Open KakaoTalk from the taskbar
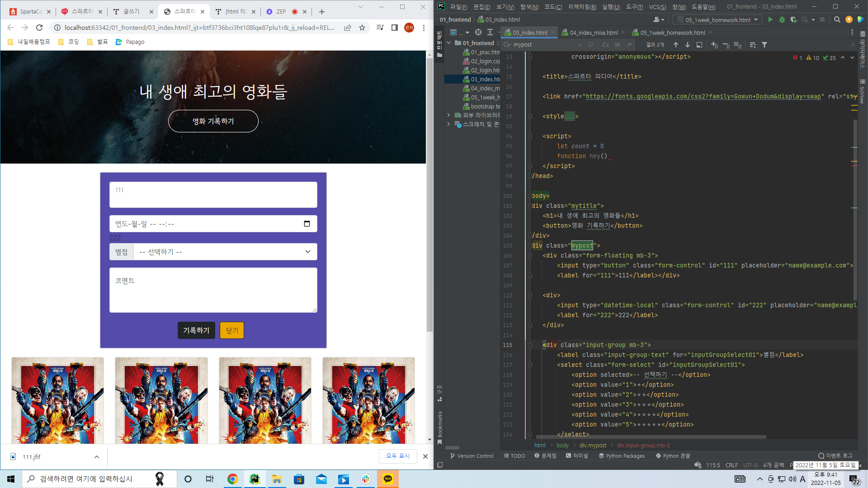 point(388,479)
